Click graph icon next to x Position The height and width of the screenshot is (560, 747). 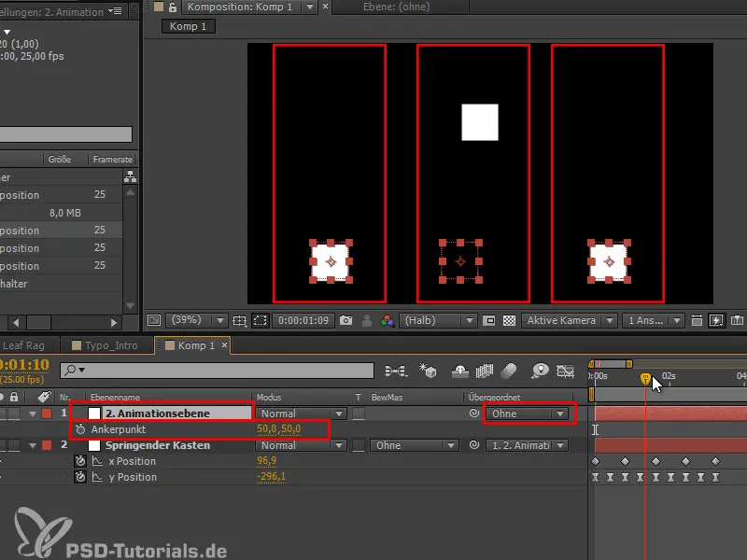click(x=98, y=461)
